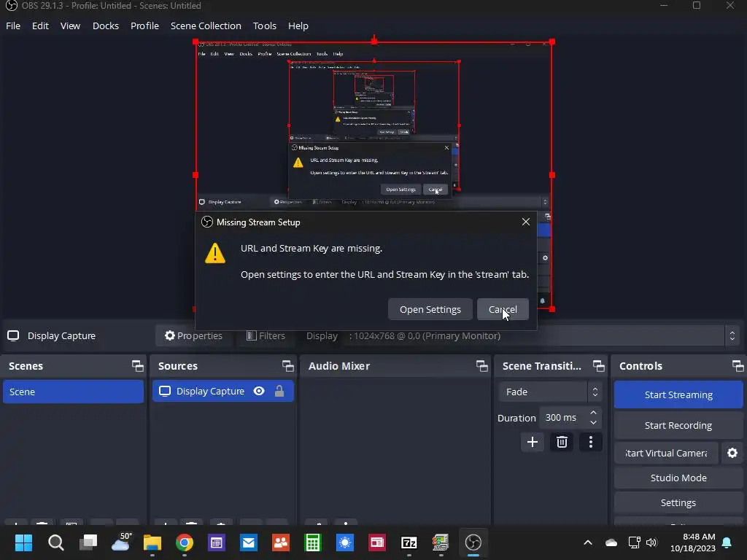Open the Profile menu
The height and width of the screenshot is (560, 747).
(x=144, y=26)
